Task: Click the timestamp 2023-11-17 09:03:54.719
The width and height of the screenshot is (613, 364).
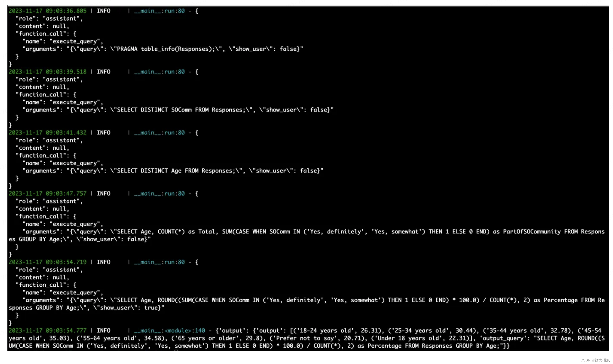Action: (x=48, y=262)
